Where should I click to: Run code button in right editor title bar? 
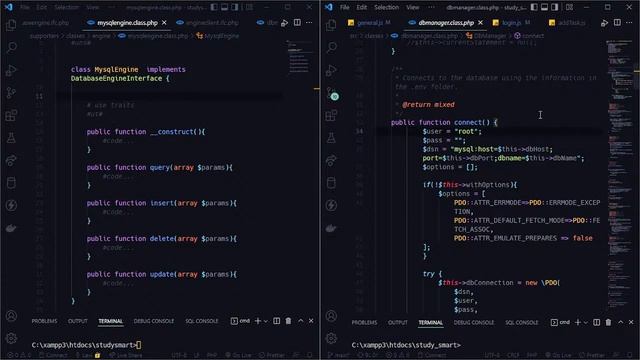click(x=604, y=23)
